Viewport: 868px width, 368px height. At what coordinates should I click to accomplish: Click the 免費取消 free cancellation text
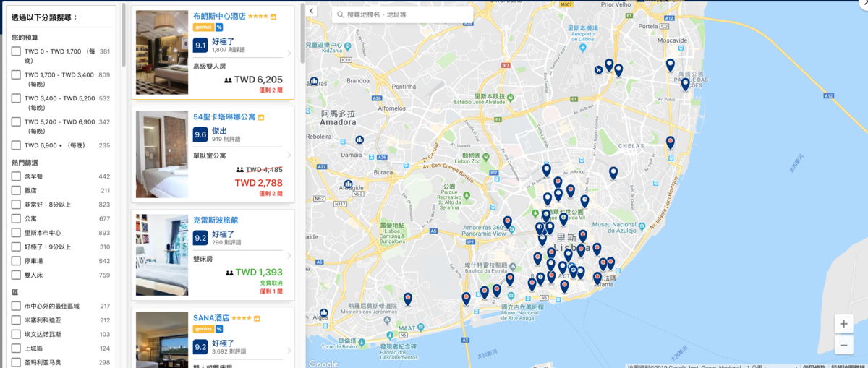coord(271,283)
